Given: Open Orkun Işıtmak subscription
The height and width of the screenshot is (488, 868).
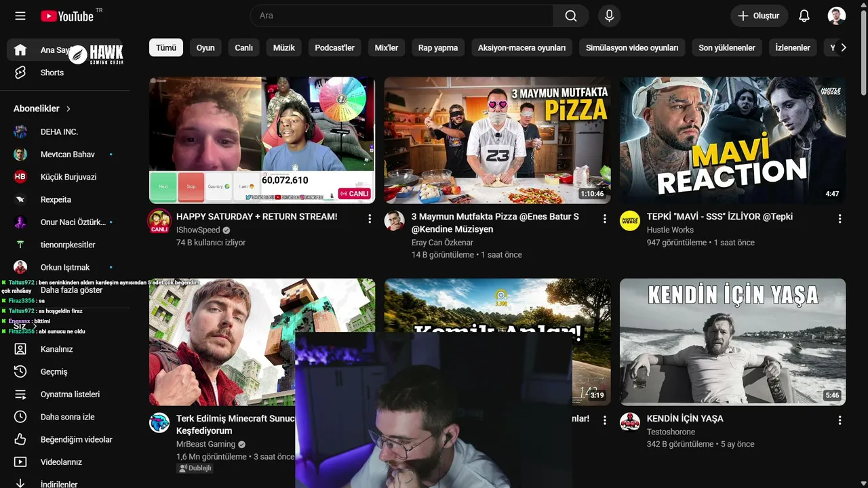Looking at the screenshot, I should [65, 267].
